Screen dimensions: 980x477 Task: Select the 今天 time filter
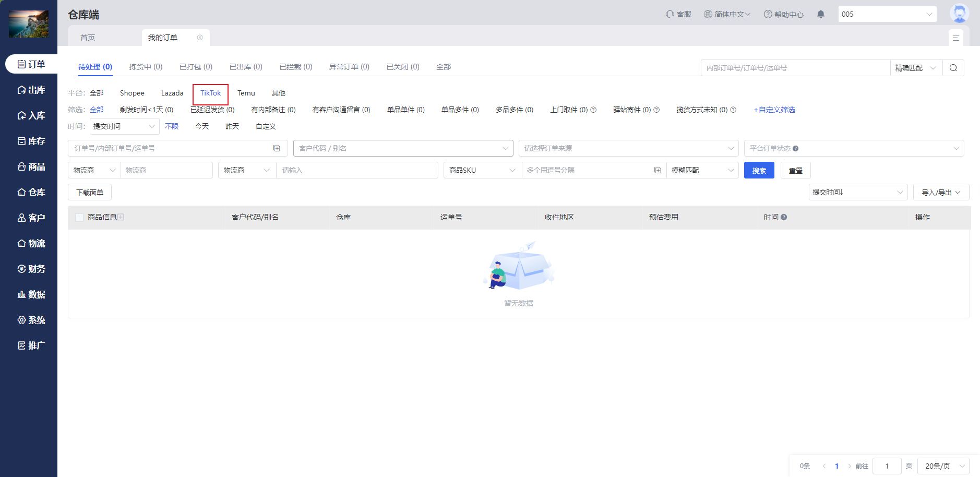pyautogui.click(x=202, y=126)
